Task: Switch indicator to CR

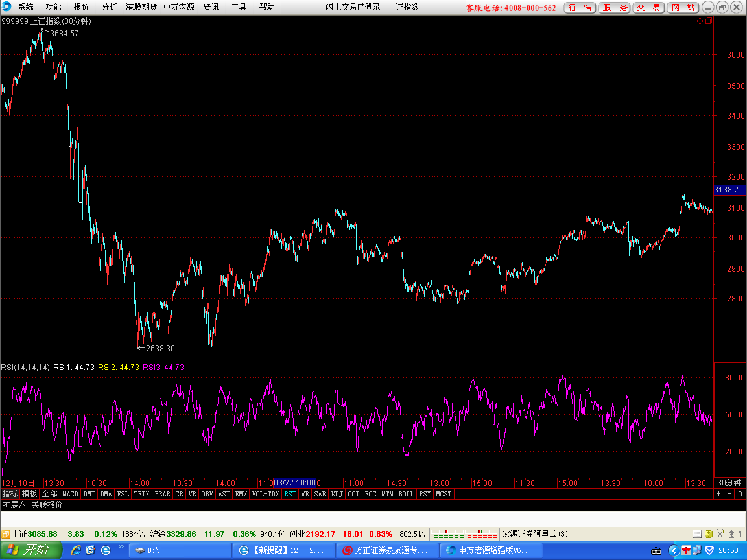Action: 179,494
